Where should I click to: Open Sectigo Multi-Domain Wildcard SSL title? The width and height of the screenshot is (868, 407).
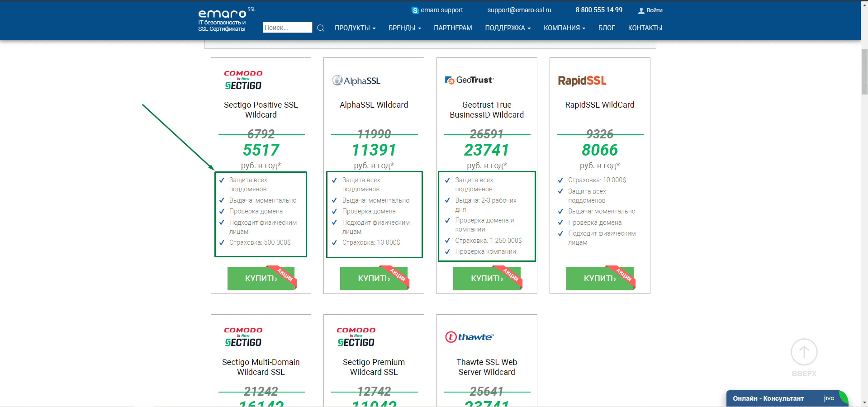coord(261,367)
